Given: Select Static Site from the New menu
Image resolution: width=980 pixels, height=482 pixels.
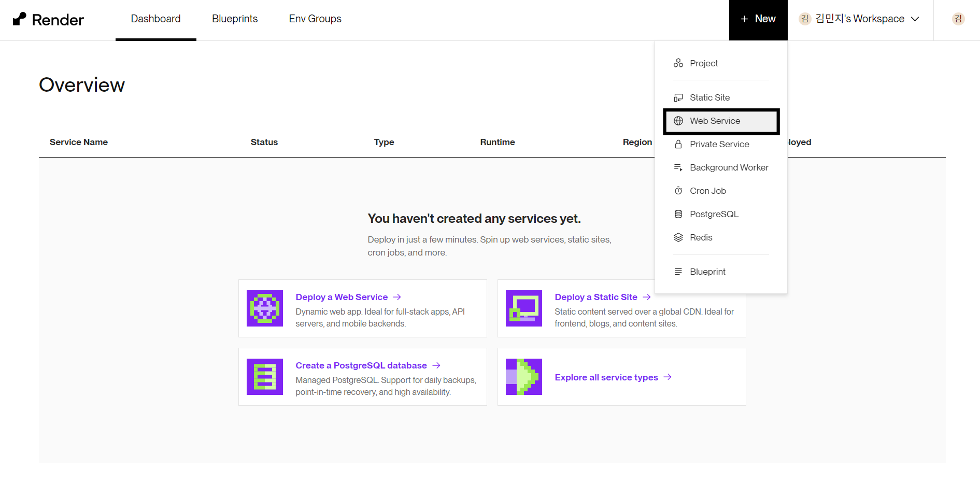Looking at the screenshot, I should pyautogui.click(x=721, y=97).
